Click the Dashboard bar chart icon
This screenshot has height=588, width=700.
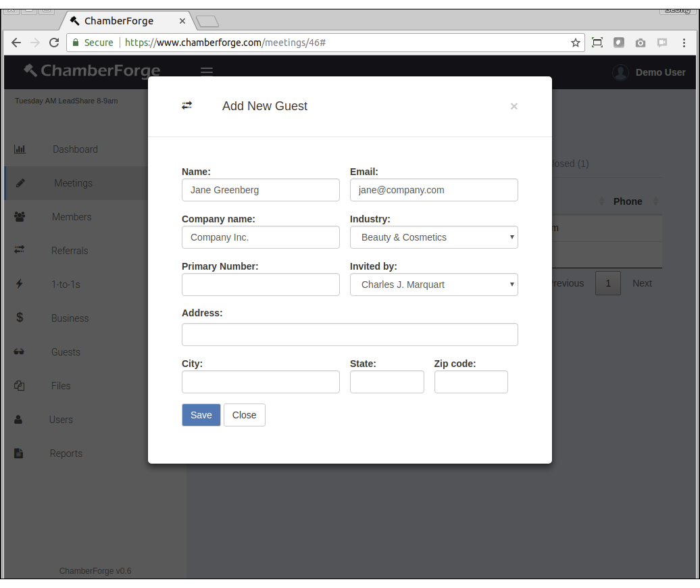point(20,149)
